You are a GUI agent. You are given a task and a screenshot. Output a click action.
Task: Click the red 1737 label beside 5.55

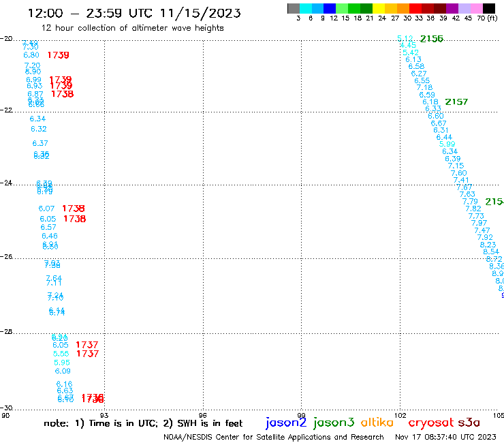(x=88, y=354)
